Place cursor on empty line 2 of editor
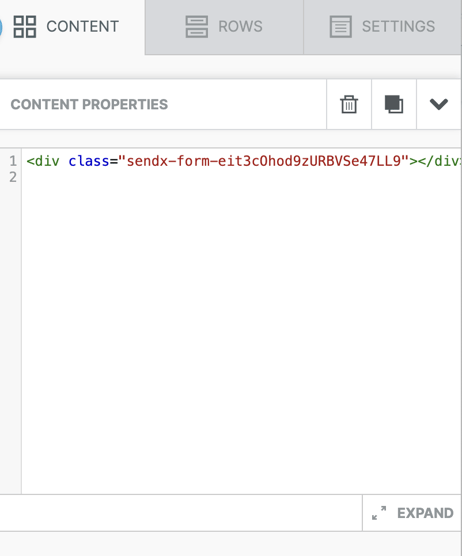The image size is (462, 556). [241, 177]
